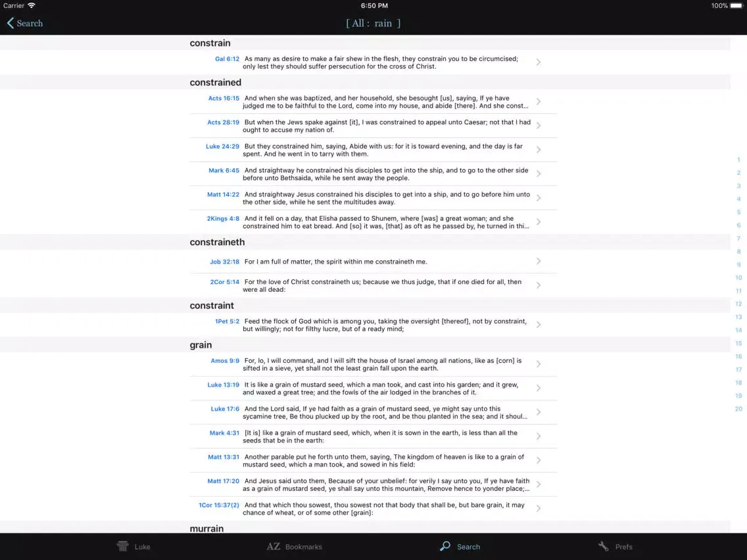The width and height of the screenshot is (747, 560).
Task: Open the Amos 9:9 row chevron
Action: (x=539, y=364)
